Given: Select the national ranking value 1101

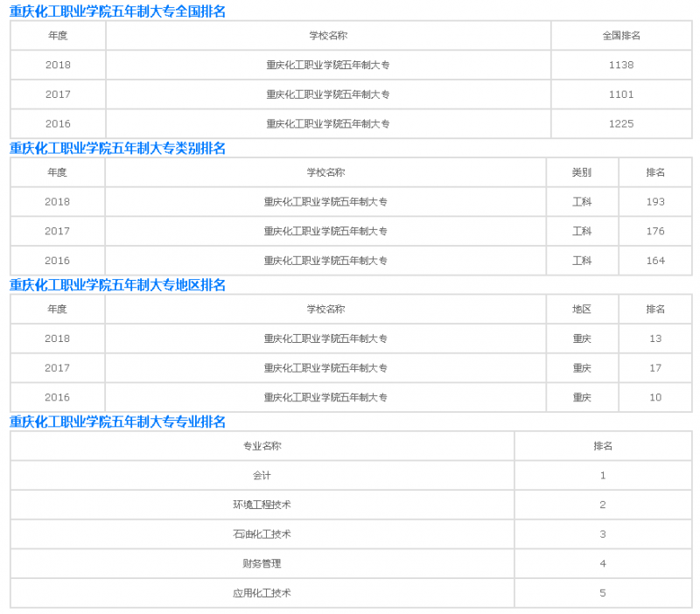Looking at the screenshot, I should pyautogui.click(x=620, y=94).
